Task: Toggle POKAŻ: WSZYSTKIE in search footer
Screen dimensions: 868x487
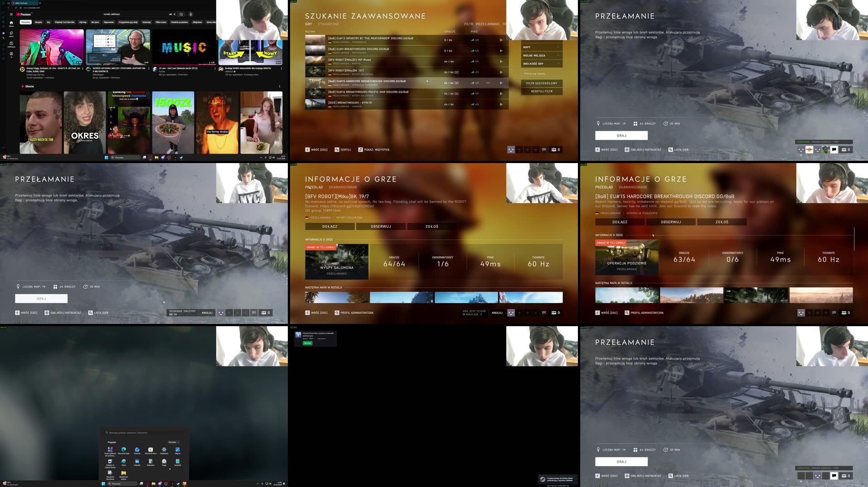Action: point(374,149)
